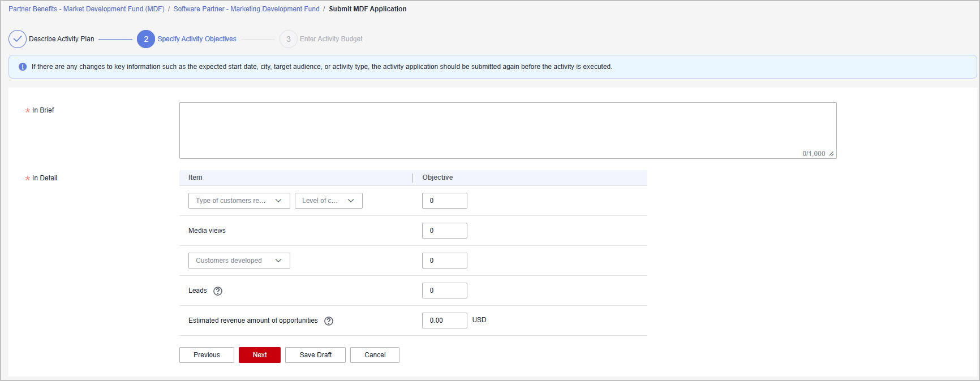Click the completed checkmark step icon
This screenshot has height=381, width=980.
pos(18,39)
